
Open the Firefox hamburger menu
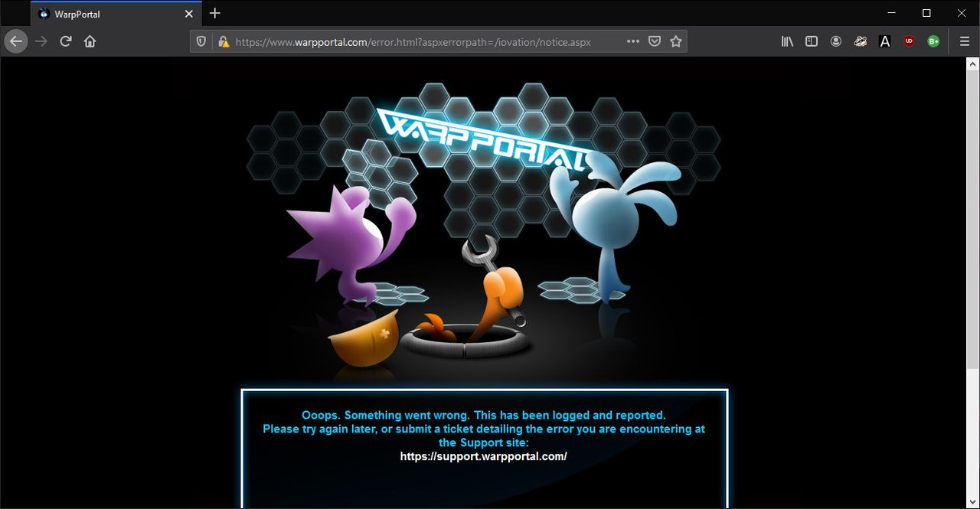(965, 41)
